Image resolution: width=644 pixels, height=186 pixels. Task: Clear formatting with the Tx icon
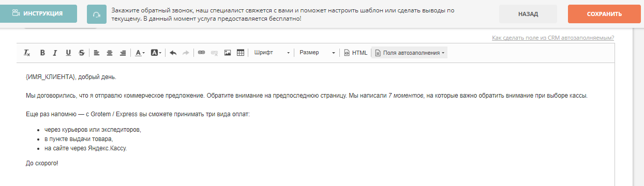pos(27,53)
